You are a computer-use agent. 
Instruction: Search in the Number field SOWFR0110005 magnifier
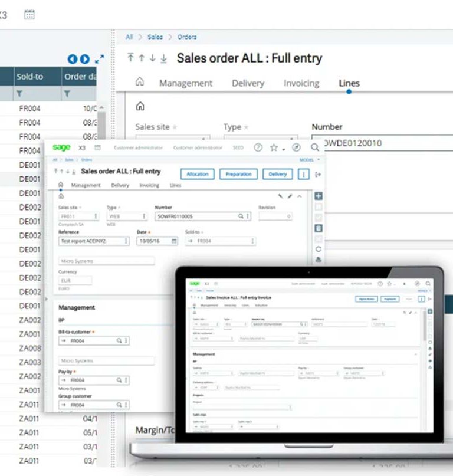click(241, 216)
